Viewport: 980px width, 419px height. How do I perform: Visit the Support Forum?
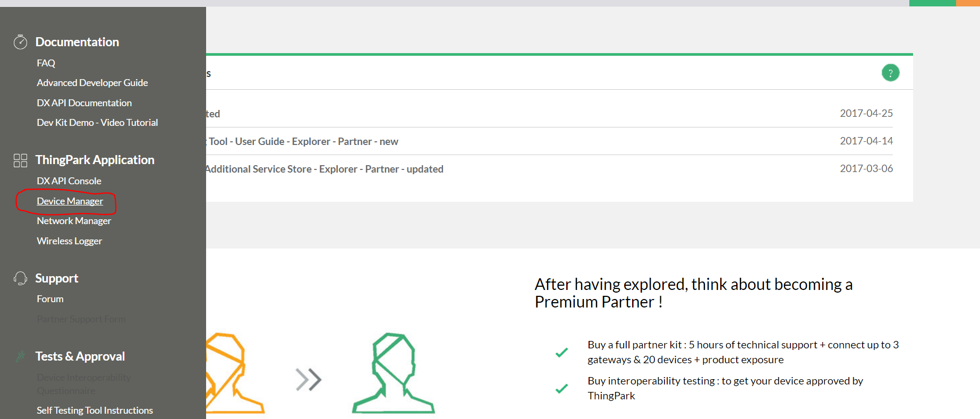click(50, 299)
